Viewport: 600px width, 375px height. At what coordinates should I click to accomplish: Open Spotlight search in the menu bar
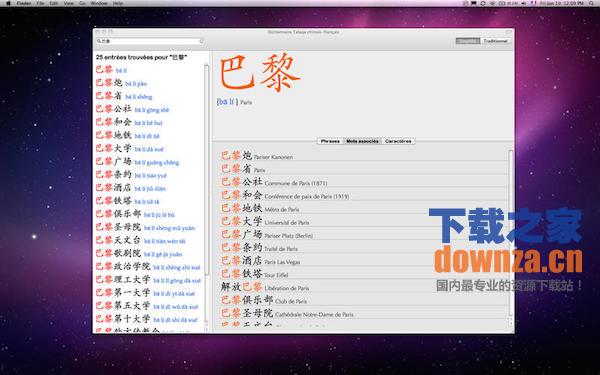pyautogui.click(x=592, y=3)
